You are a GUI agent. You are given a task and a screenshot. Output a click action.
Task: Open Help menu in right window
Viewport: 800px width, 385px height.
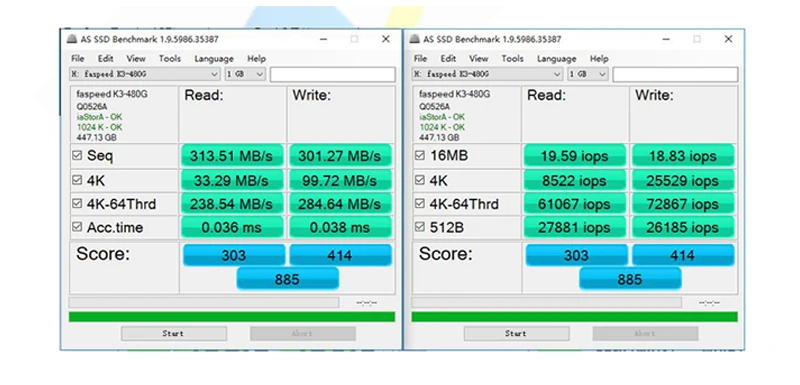(599, 59)
